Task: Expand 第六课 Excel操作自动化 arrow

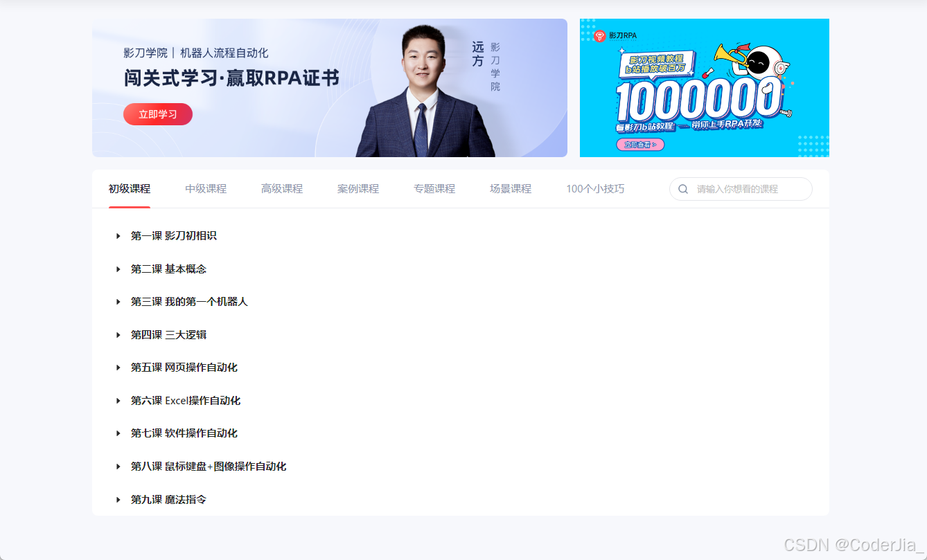Action: point(118,401)
